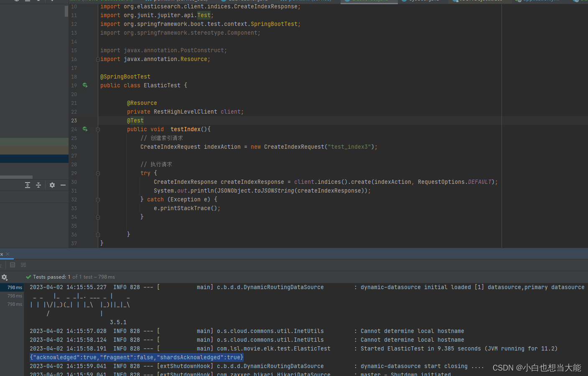This screenshot has width=588, height=376.
Task: Click the project panel vertical scrollbar thumb
Action: tap(66, 11)
